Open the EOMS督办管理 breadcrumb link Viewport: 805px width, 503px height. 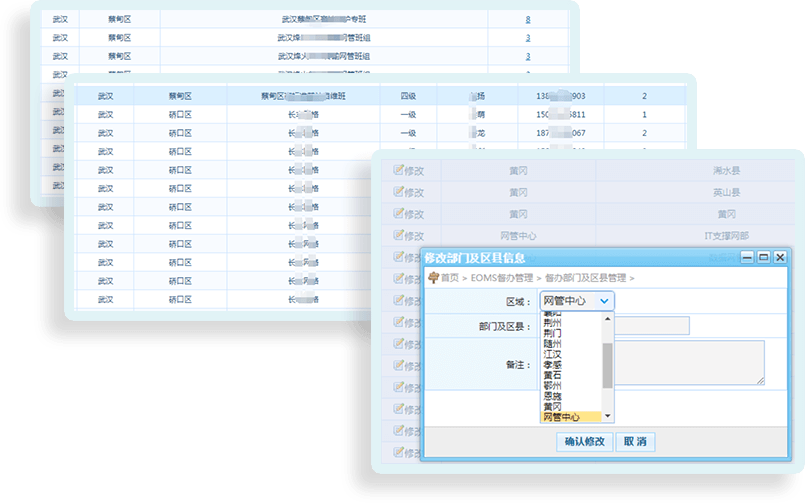click(501, 277)
